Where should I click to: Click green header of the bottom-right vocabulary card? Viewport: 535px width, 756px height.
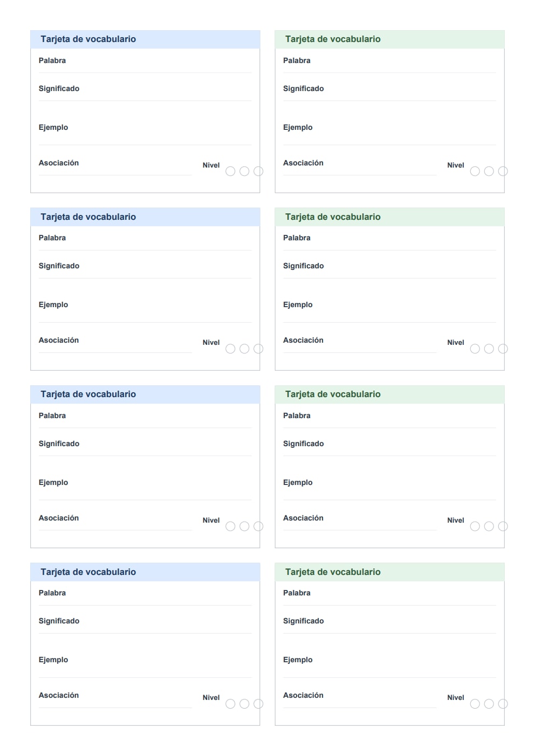click(389, 572)
